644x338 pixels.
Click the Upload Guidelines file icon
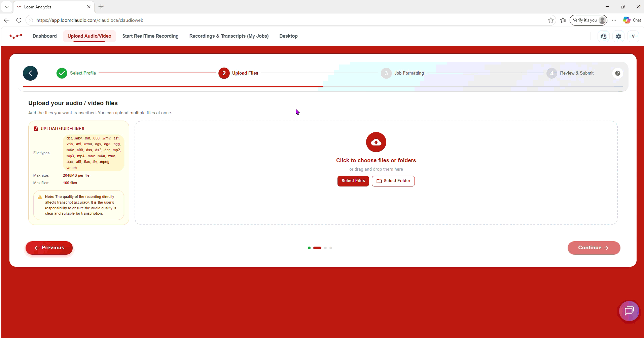(36, 129)
